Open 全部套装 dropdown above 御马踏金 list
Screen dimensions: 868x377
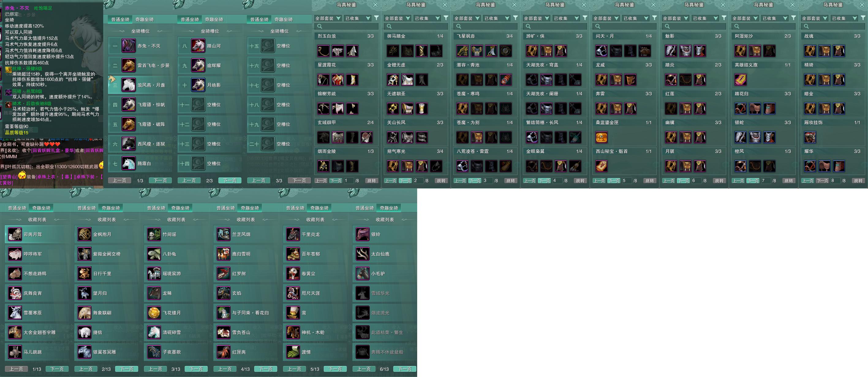click(397, 18)
